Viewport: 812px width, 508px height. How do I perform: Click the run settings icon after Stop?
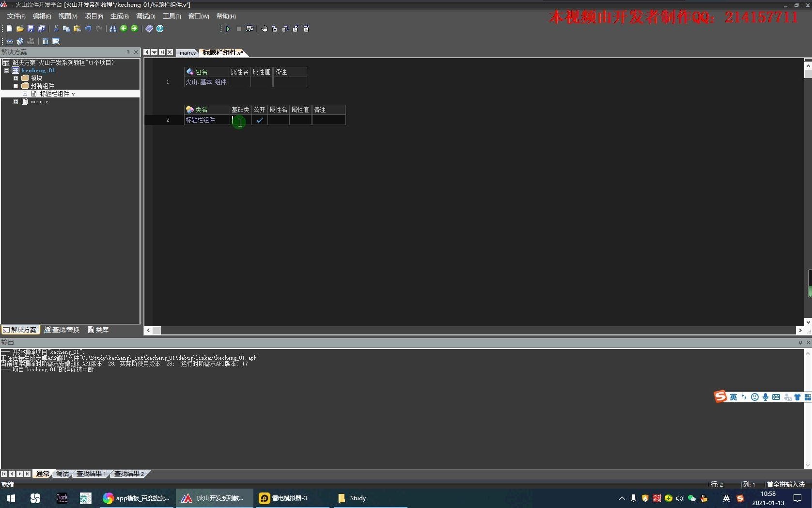point(250,29)
